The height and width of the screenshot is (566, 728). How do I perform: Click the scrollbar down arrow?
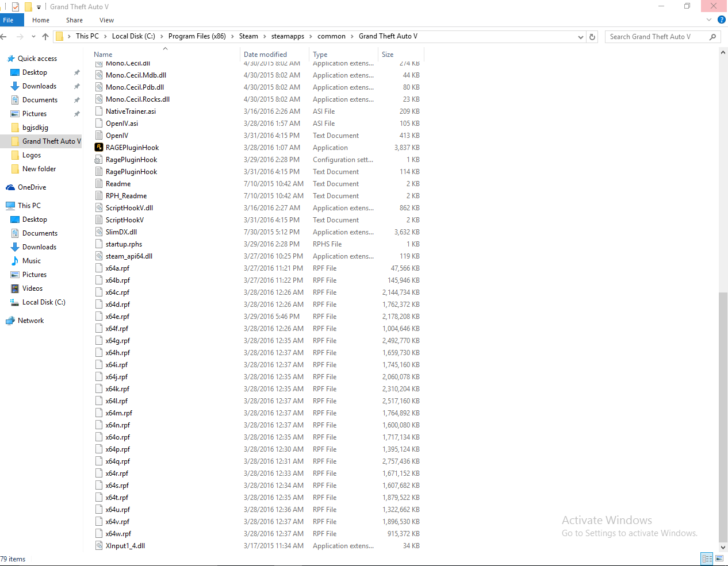coord(723,547)
